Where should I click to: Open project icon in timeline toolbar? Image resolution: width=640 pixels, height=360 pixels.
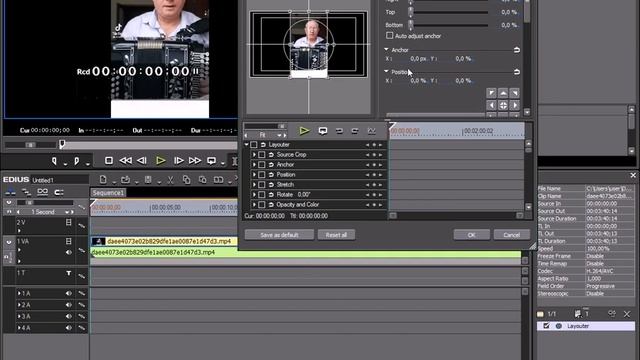pos(125,180)
